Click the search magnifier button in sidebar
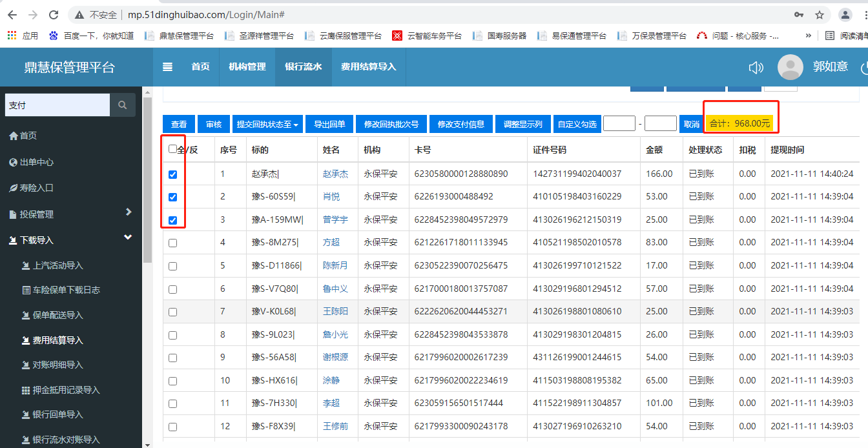868x448 pixels. pyautogui.click(x=122, y=105)
